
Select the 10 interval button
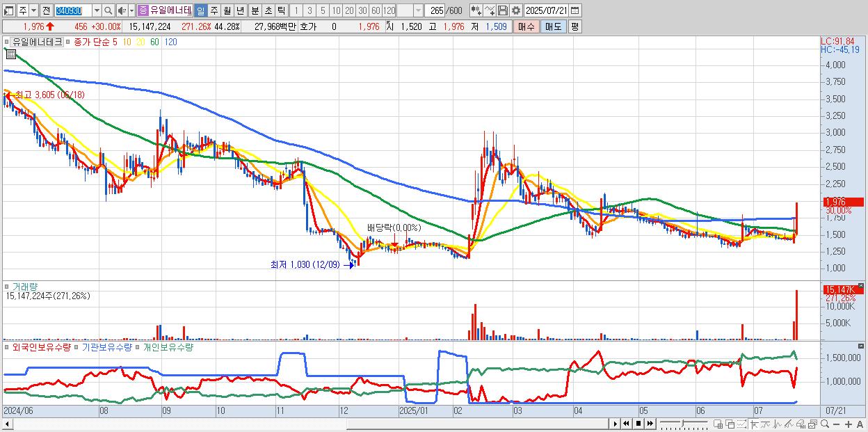click(336, 10)
